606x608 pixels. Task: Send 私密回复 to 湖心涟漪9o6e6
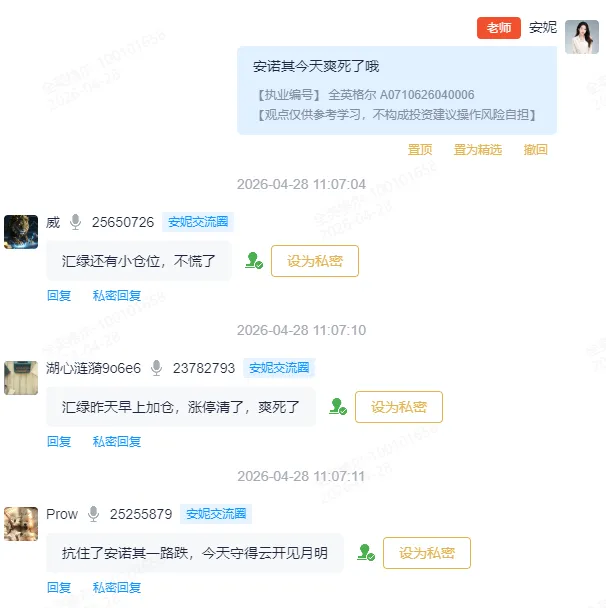point(117,442)
